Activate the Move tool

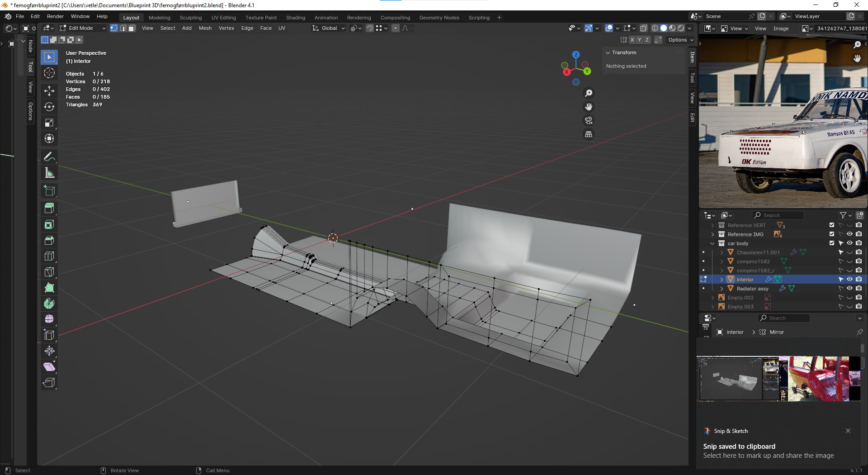point(49,91)
